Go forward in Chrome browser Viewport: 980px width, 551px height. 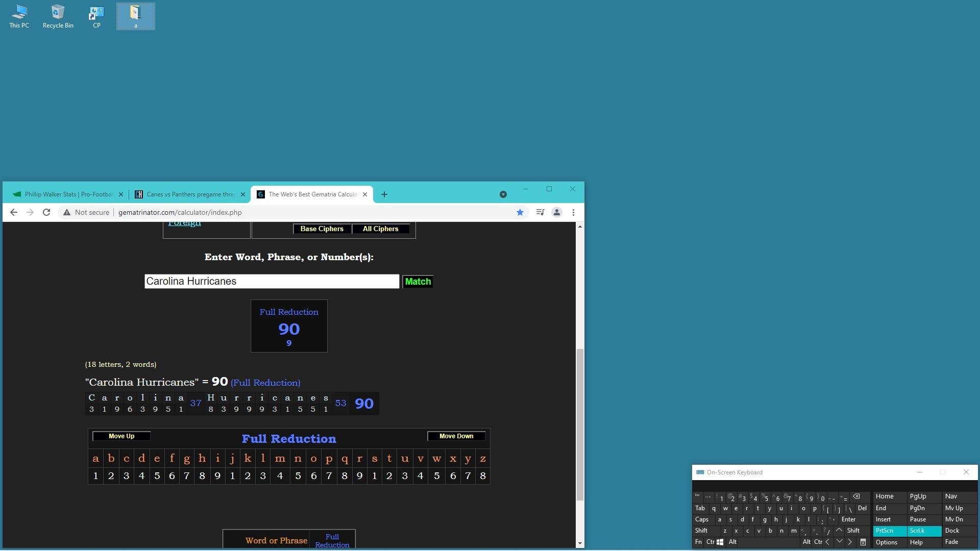pyautogui.click(x=30, y=212)
